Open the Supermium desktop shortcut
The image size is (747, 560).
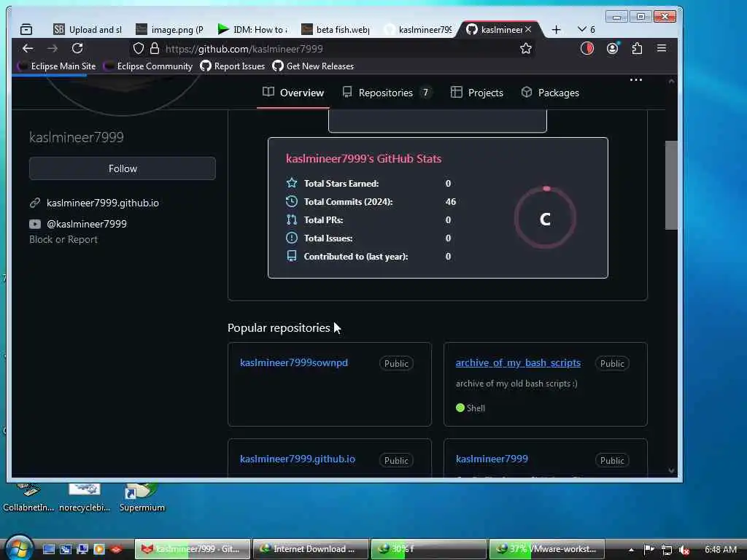pos(142,497)
